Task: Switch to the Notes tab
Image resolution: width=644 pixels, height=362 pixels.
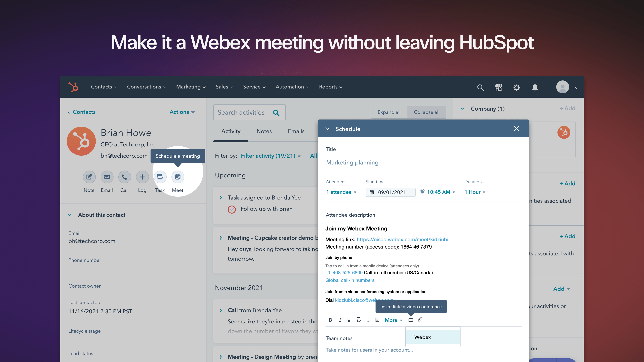Action: (x=264, y=131)
